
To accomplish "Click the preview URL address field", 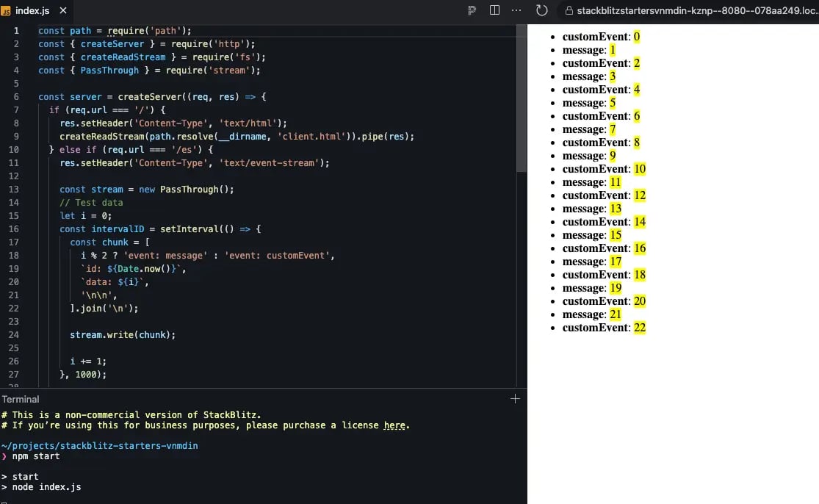I will point(690,10).
